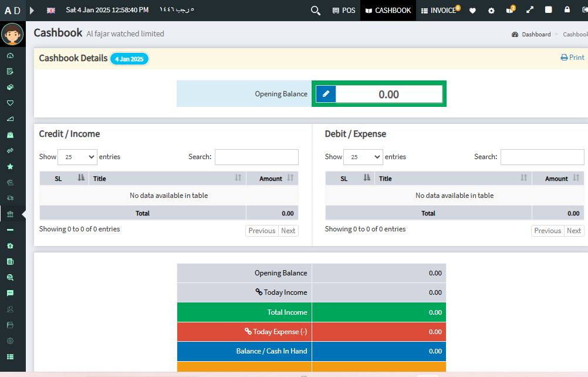Open the bank building sidebar icon
588x377 pixels.
(x=10, y=214)
